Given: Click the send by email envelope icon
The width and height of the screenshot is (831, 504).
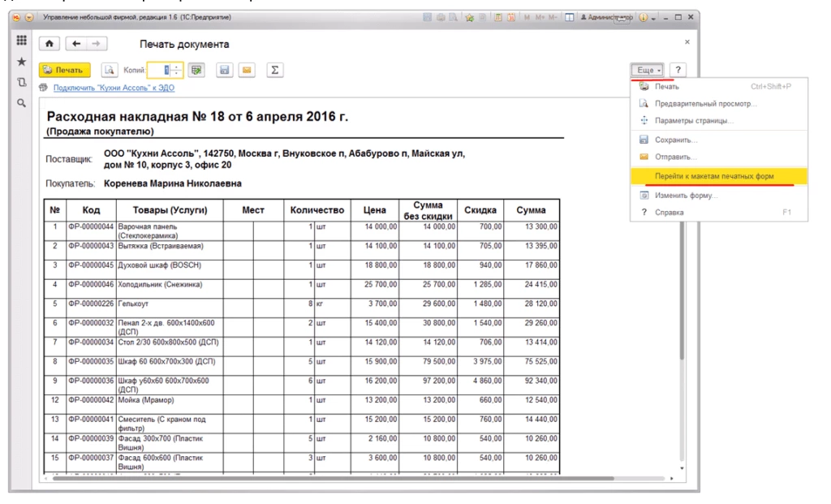Looking at the screenshot, I should click(247, 70).
